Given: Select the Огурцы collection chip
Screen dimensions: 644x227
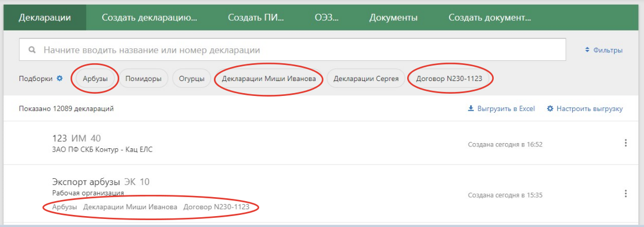Looking at the screenshot, I should pos(192,79).
